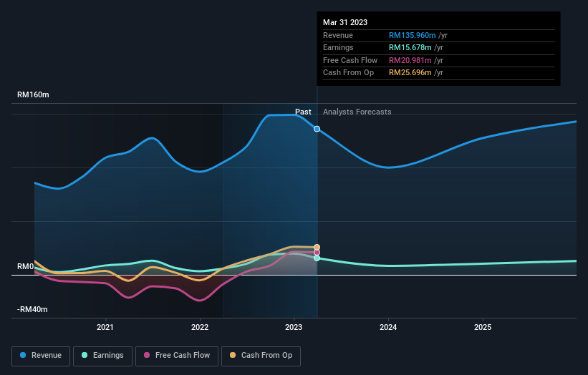Click the teal Earnings data point
Viewport: 588px width, 375px height.
317,258
